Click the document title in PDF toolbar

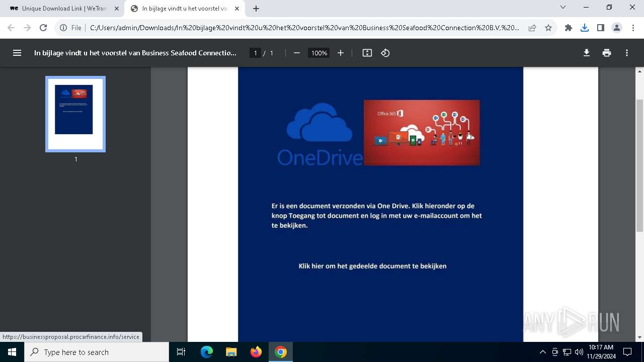click(135, 53)
